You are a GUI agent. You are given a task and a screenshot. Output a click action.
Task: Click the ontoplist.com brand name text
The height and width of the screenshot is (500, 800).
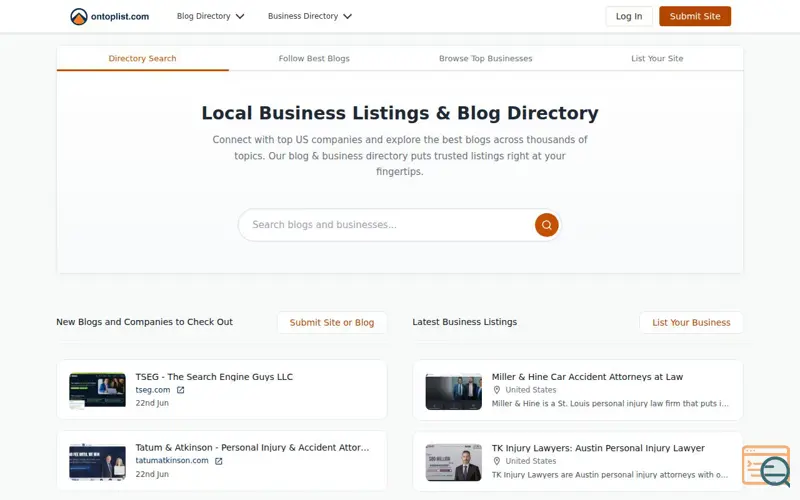[x=120, y=16]
